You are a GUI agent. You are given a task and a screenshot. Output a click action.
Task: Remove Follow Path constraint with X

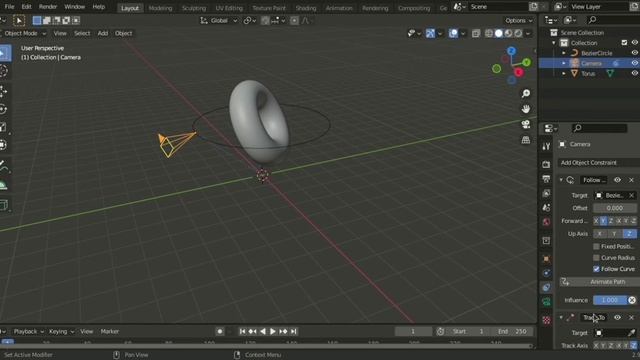click(631, 180)
